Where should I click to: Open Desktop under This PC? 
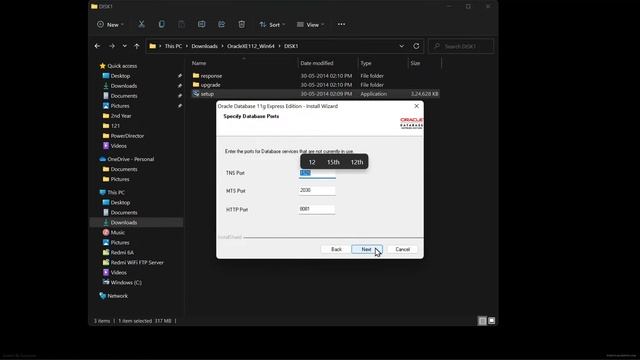coord(120,202)
